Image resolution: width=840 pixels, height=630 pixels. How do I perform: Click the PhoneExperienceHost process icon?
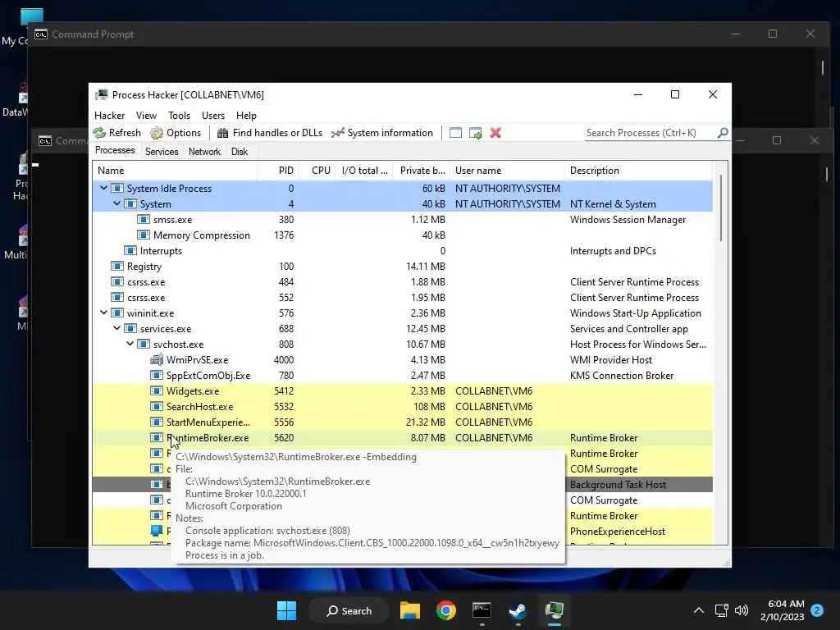tap(157, 531)
